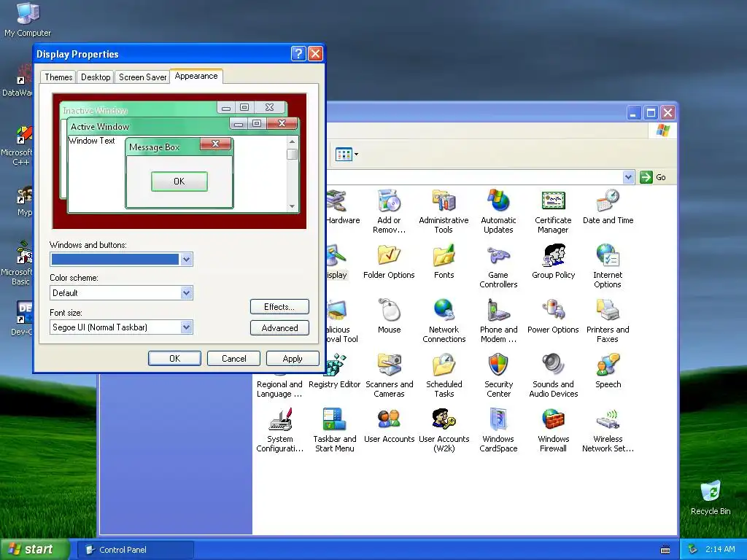The width and height of the screenshot is (747, 560).
Task: Open Control Panel address bar dropdown
Action: (x=628, y=177)
